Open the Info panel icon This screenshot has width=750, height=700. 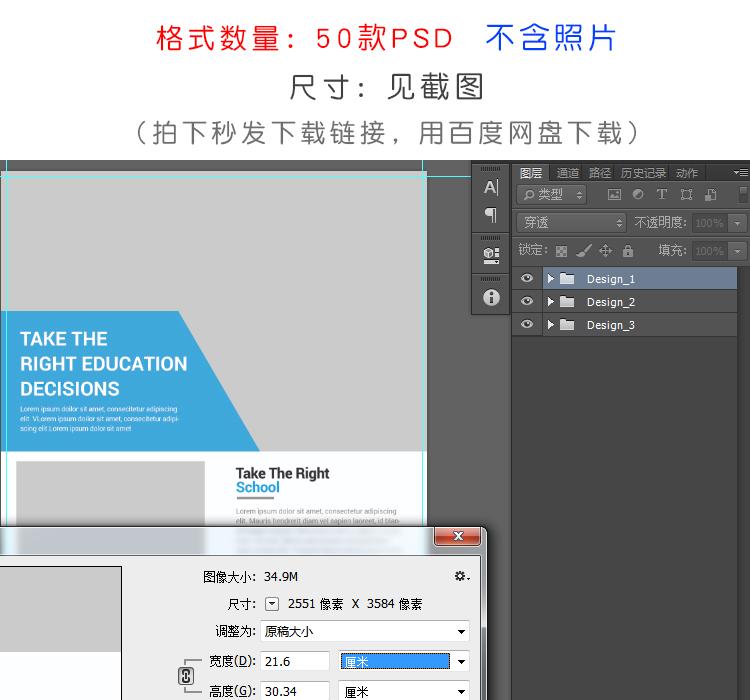coord(490,297)
